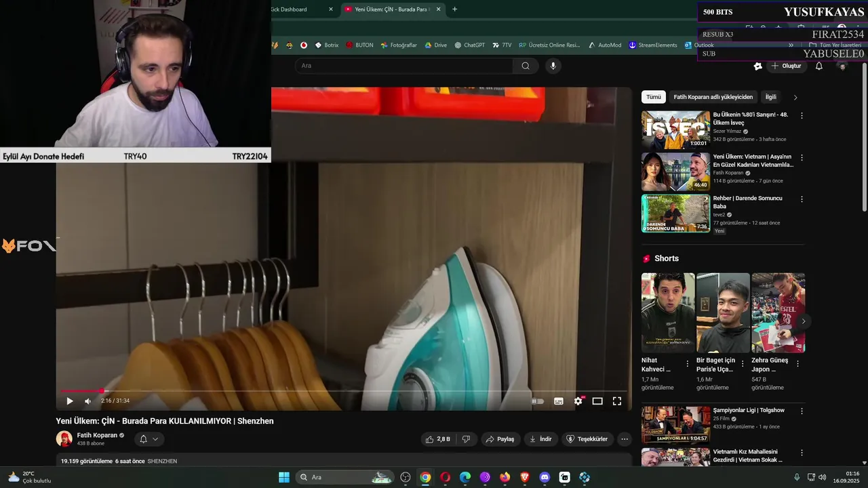Click the YouTube search magnifier button
Viewport: 868px width, 488px height.
526,66
